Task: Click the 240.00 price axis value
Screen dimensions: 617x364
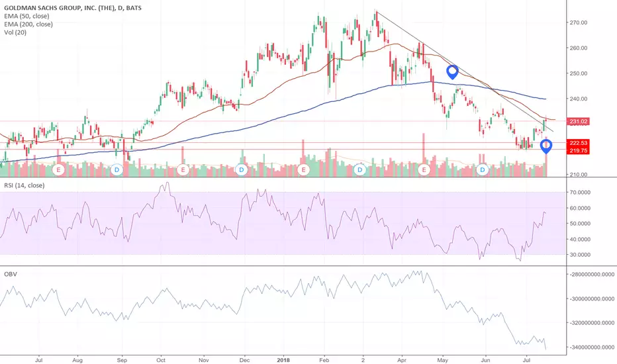Action: [x=579, y=99]
